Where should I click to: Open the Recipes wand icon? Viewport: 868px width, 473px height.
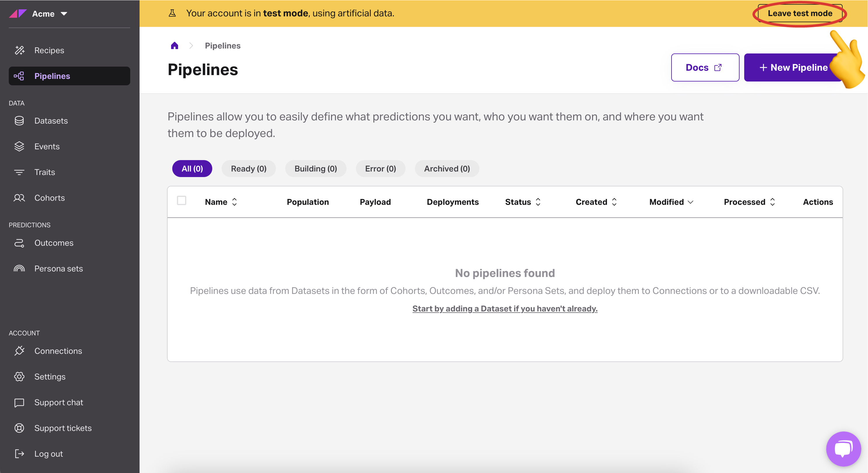pos(20,50)
